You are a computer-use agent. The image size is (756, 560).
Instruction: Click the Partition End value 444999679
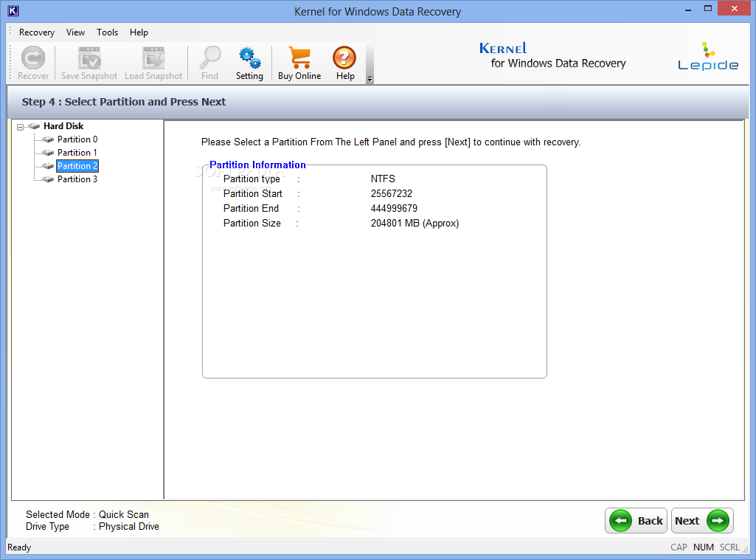[x=394, y=208]
